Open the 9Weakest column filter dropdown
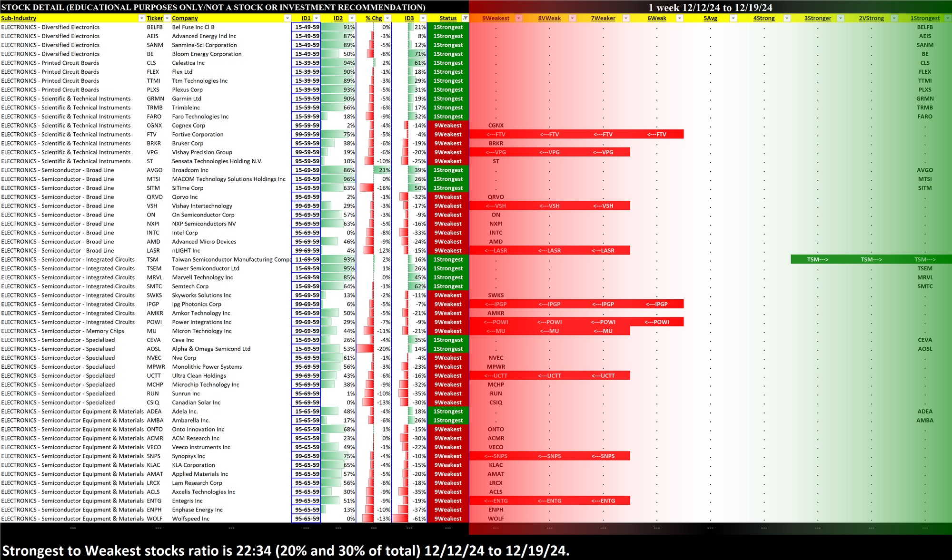 (519, 18)
